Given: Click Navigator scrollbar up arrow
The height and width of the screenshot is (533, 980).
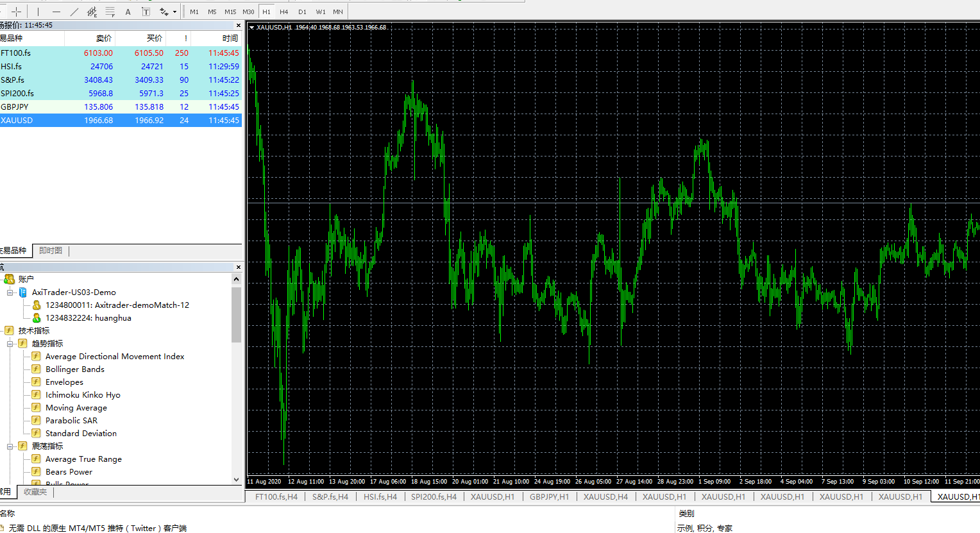Looking at the screenshot, I should pos(237,279).
